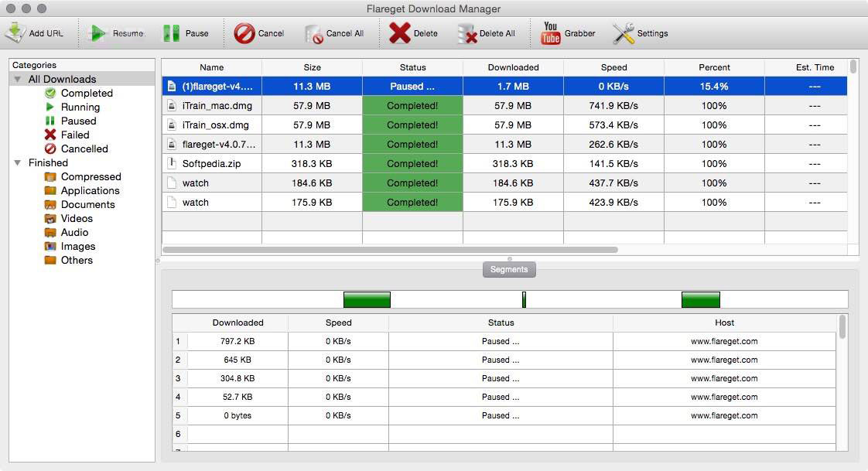The width and height of the screenshot is (868, 471).
Task: Select the (1)flareget-v4 paused download row
Action: [504, 87]
